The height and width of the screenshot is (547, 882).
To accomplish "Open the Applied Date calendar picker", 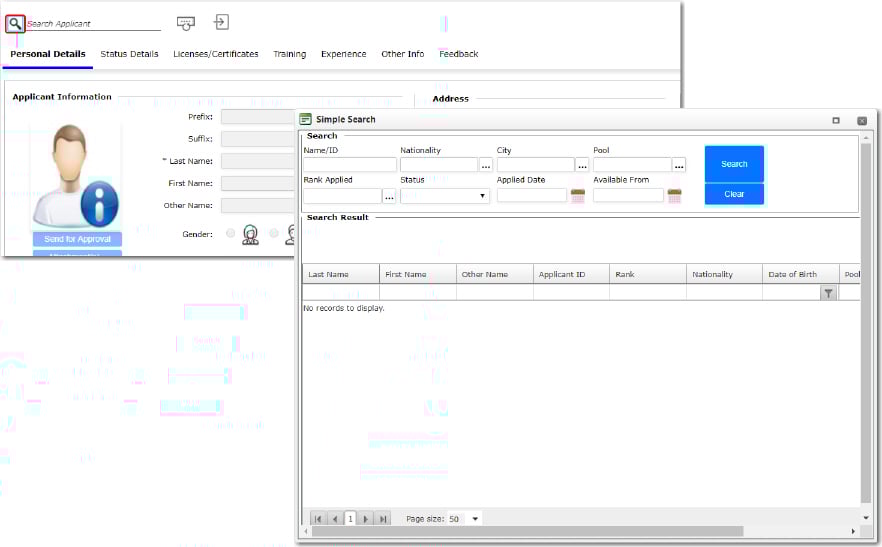I will pyautogui.click(x=578, y=196).
